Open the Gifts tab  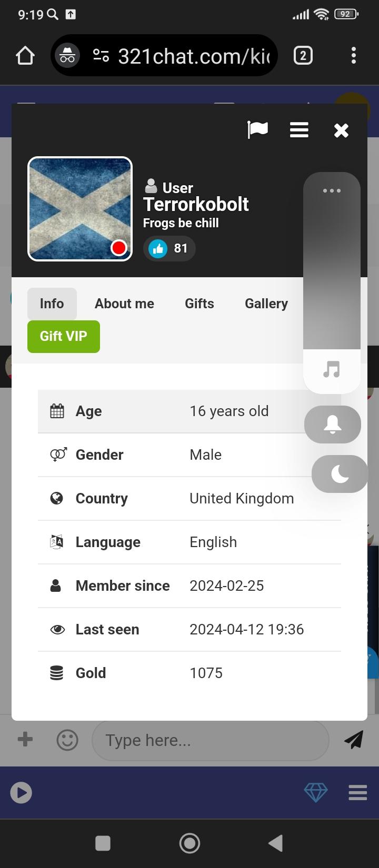[200, 304]
